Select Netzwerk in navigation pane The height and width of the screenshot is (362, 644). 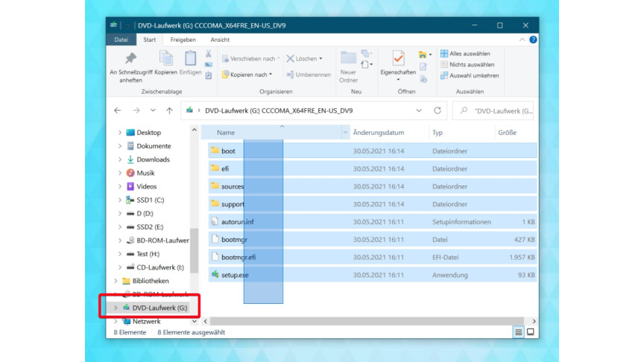146,321
